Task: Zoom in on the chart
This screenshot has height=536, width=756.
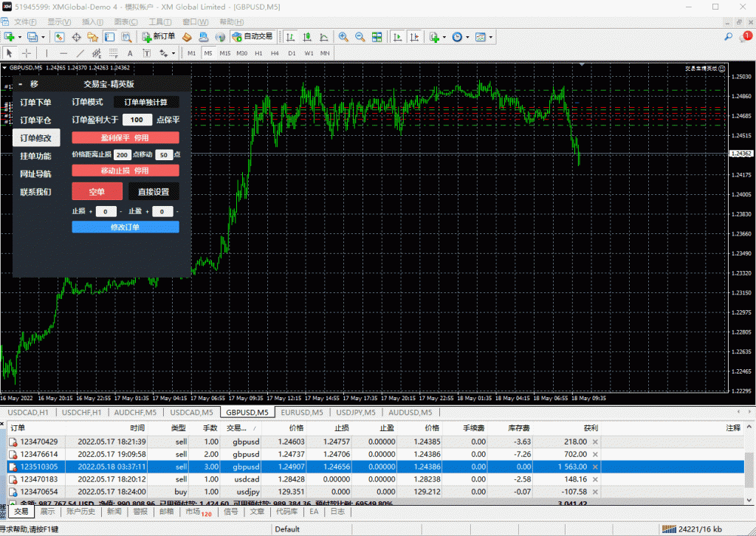Action: [343, 37]
